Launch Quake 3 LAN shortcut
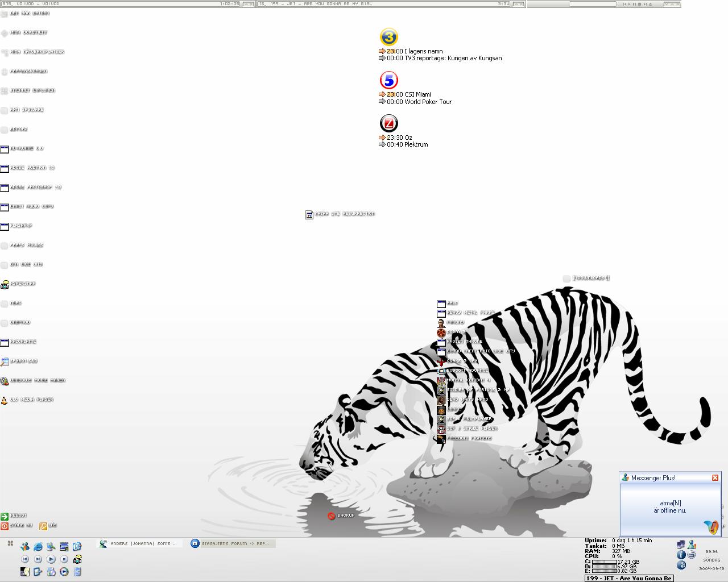The image size is (728, 582). 457,361
